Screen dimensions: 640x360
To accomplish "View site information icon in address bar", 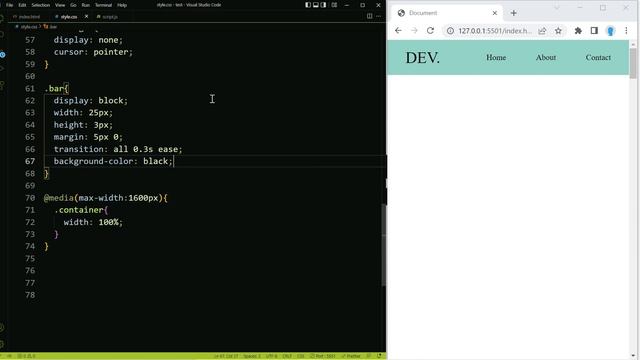I will click(x=450, y=31).
